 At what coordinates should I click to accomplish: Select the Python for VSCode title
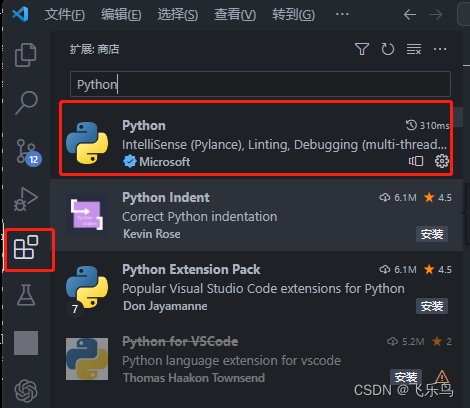180,342
